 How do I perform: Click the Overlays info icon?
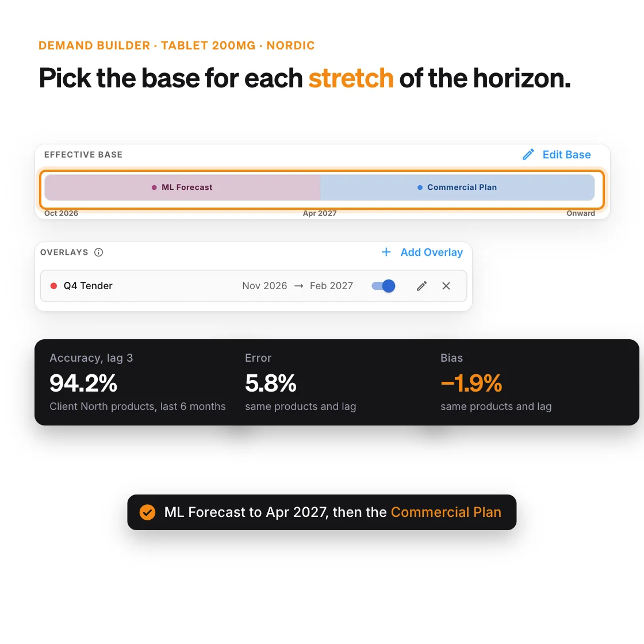coord(98,252)
